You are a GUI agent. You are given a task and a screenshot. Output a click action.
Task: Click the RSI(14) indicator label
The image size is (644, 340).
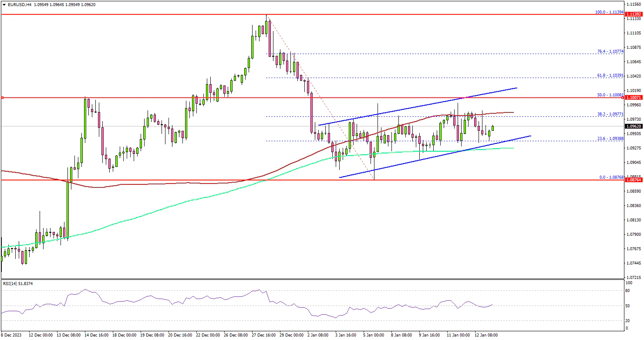coord(17,283)
